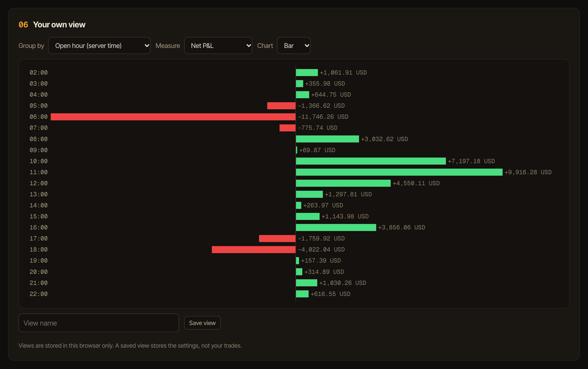
Task: Open the Group by dropdown
Action: [x=99, y=45]
